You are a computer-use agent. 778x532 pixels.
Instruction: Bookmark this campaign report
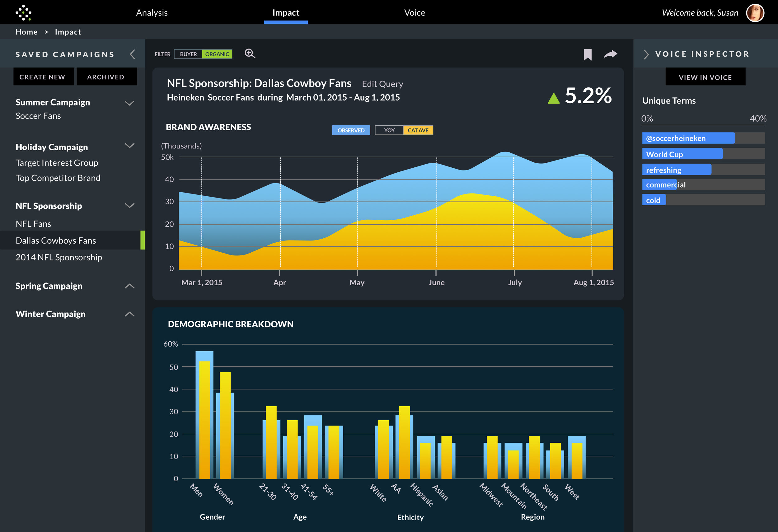click(x=588, y=54)
